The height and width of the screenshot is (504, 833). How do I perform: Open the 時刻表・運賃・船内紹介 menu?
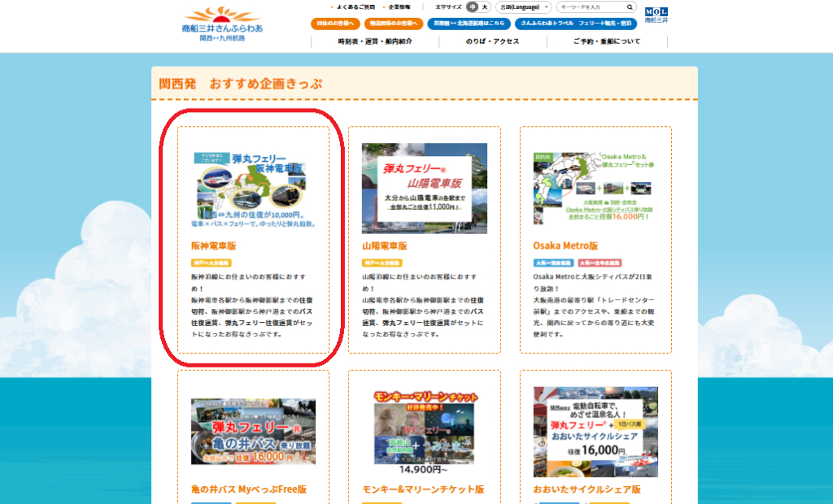pyautogui.click(x=369, y=41)
